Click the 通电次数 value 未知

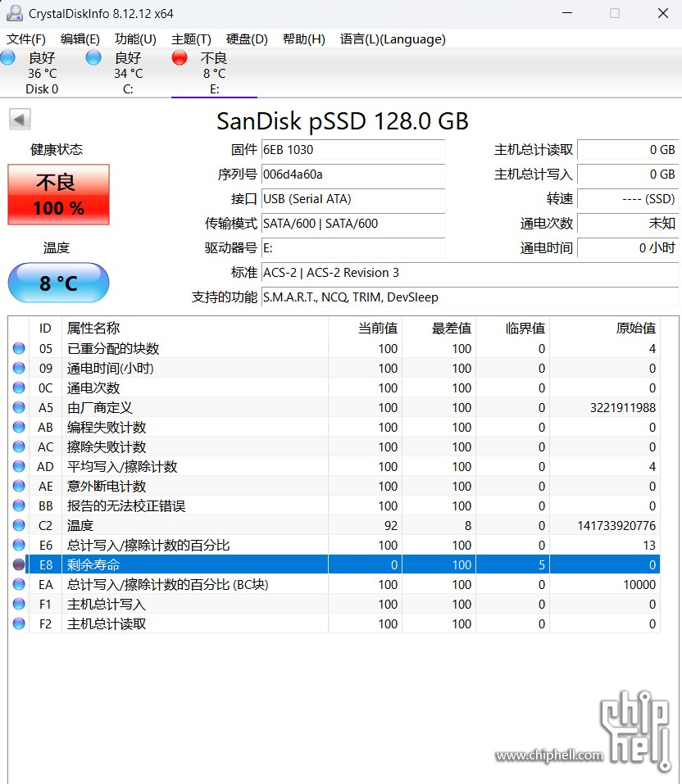[x=628, y=223]
